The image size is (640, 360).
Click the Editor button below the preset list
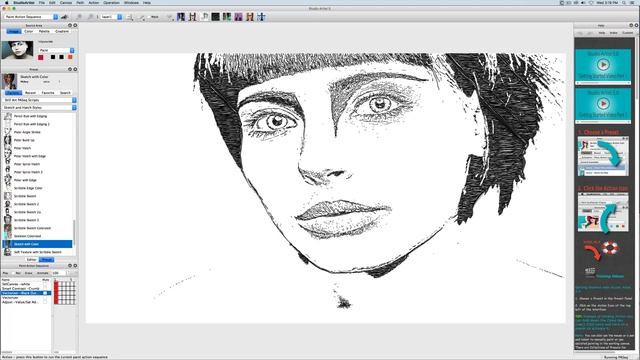tap(31, 260)
